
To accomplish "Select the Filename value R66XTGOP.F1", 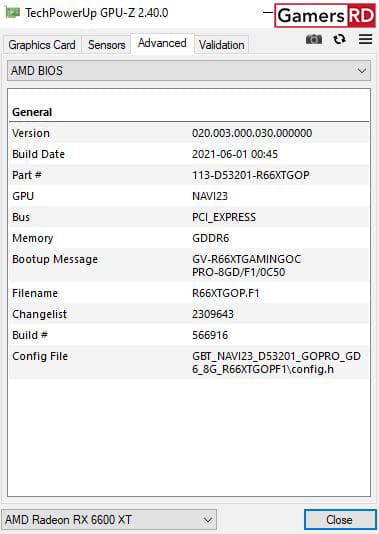I will (x=225, y=293).
